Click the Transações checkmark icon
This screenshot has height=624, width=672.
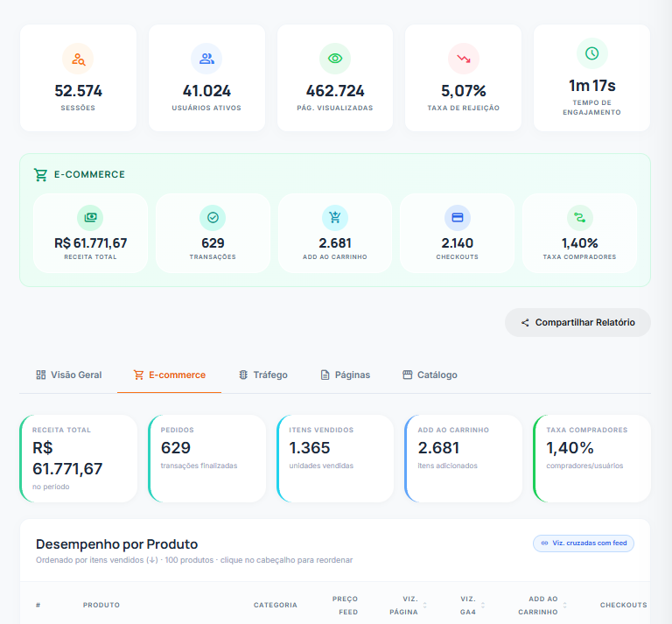213,218
